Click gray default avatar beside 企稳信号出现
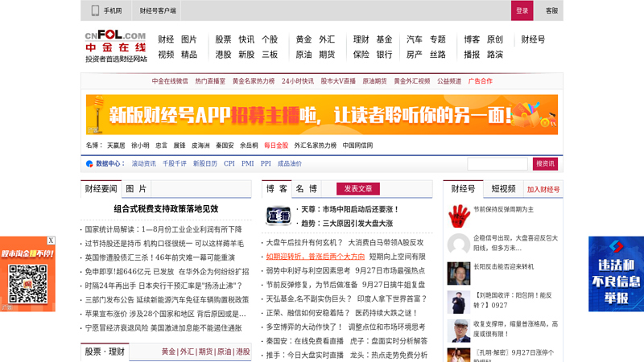The width and height of the screenshot is (644, 362). [x=459, y=245]
